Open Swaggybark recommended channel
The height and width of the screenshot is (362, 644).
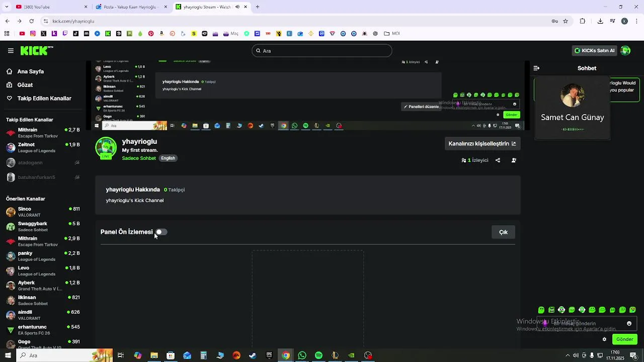pyautogui.click(x=43, y=226)
